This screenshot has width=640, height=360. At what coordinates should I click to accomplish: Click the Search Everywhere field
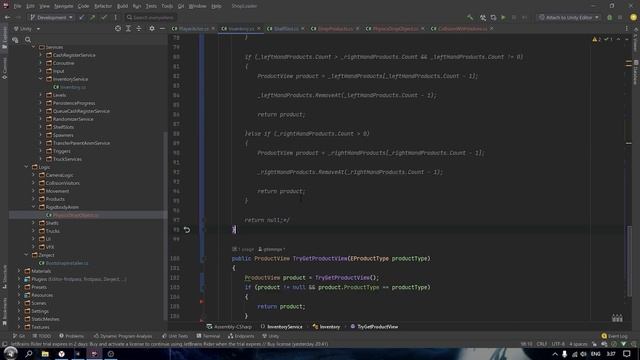pos(150,18)
